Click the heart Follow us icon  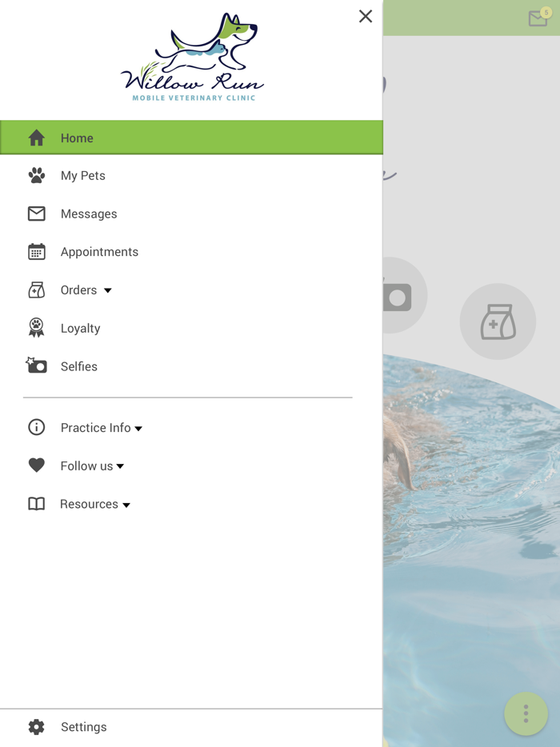[x=37, y=465]
